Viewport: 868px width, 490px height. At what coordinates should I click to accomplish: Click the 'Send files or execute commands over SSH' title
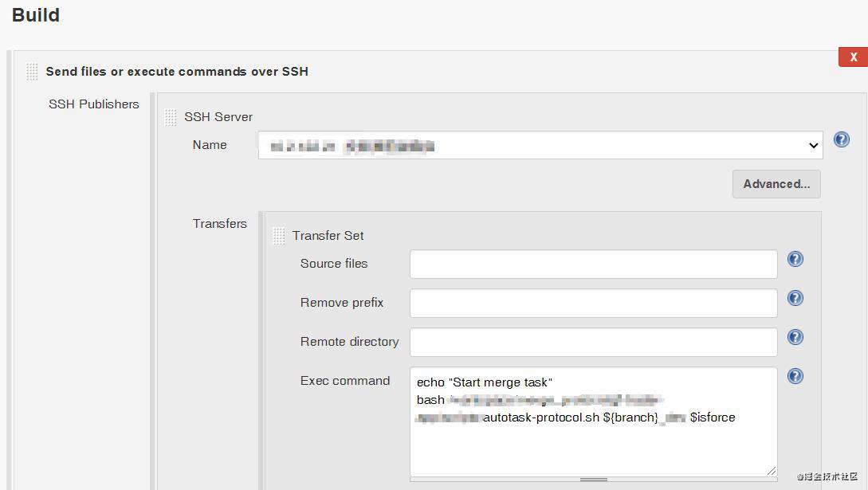pyautogui.click(x=177, y=72)
